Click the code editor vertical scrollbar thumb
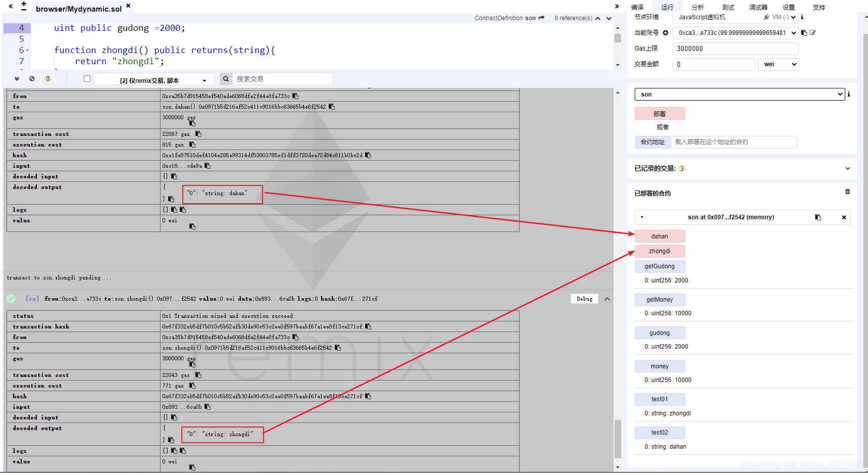This screenshot has width=868, height=473. point(618,38)
